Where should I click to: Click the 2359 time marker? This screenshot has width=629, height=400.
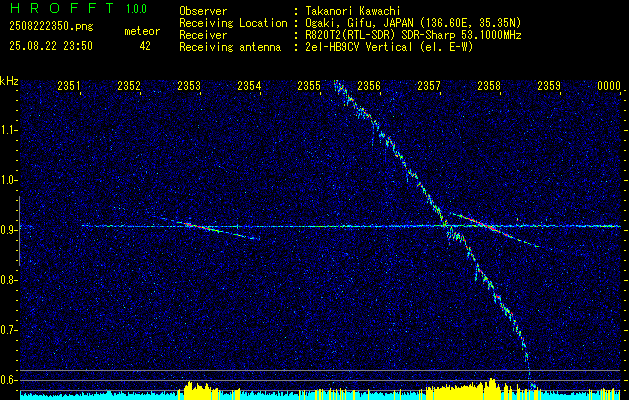[549, 86]
